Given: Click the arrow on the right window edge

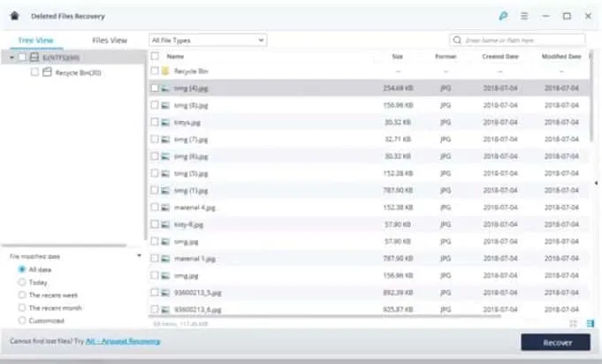Looking at the screenshot, I should click(x=596, y=184).
